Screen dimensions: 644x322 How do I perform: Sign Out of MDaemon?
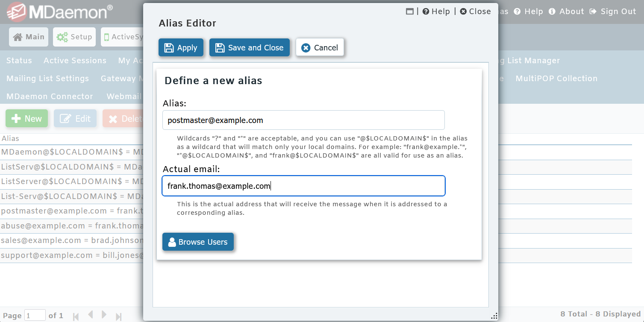[613, 12]
